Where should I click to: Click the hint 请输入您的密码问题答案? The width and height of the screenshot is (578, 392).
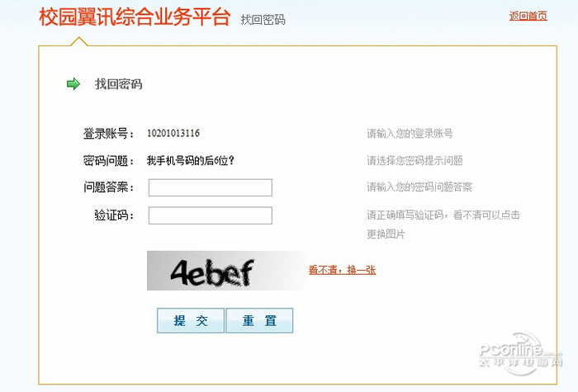pyautogui.click(x=419, y=187)
